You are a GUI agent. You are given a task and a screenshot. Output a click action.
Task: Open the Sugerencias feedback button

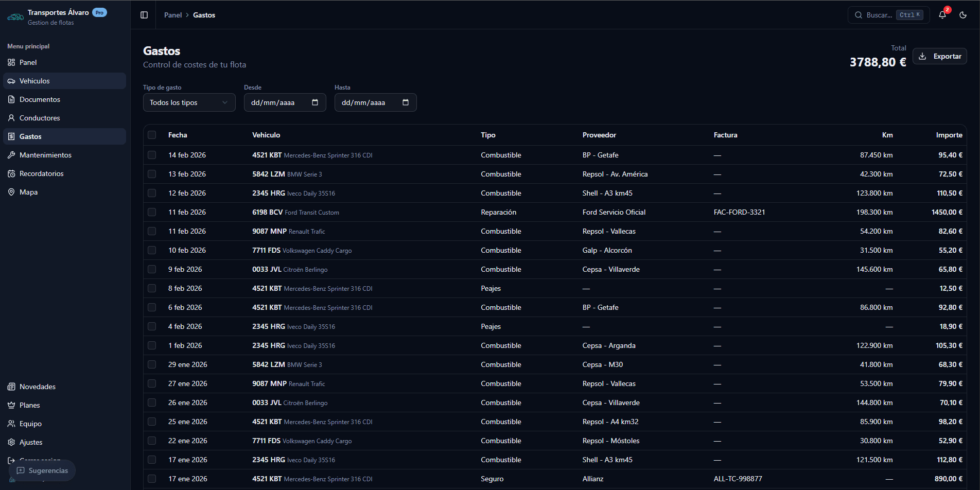click(x=42, y=470)
